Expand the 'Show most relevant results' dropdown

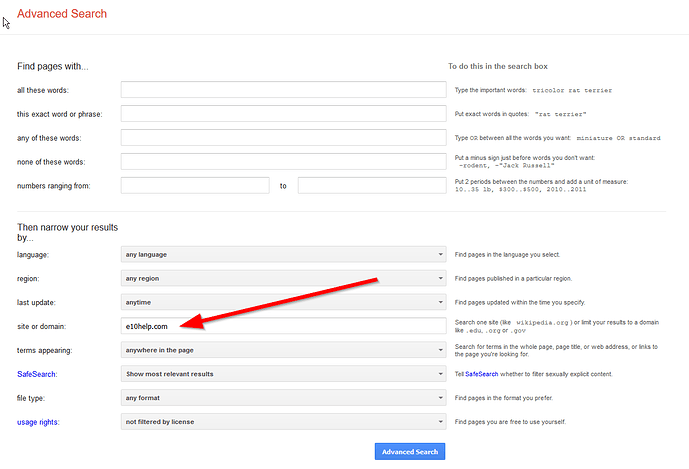pyautogui.click(x=282, y=374)
